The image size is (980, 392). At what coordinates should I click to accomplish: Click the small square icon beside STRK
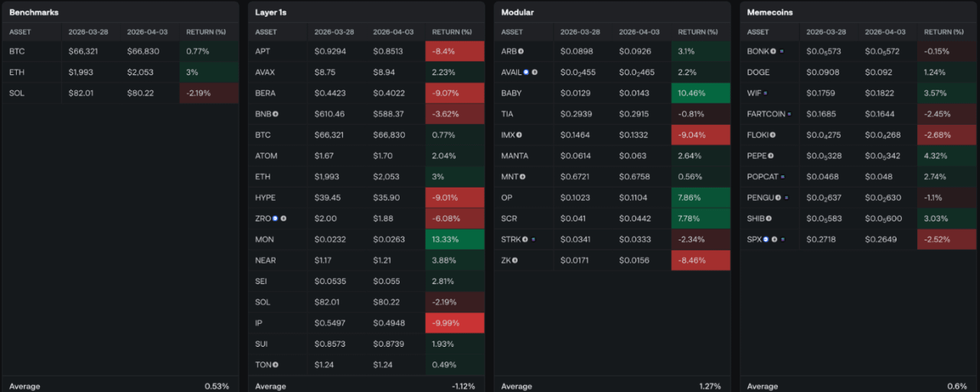click(x=533, y=240)
